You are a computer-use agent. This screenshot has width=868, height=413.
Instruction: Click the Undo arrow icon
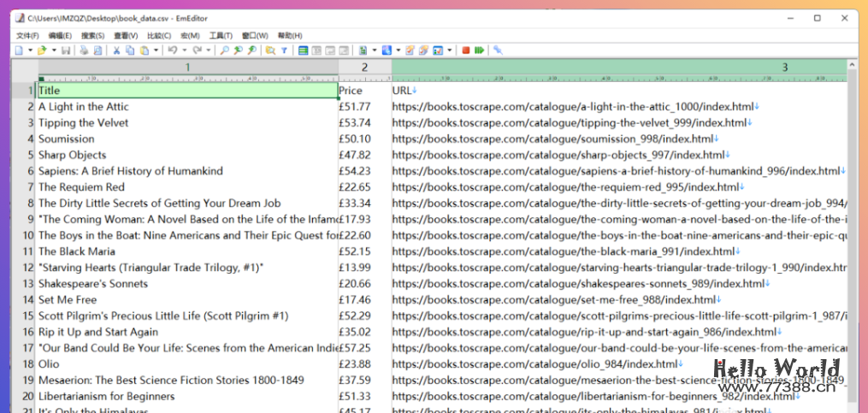172,50
